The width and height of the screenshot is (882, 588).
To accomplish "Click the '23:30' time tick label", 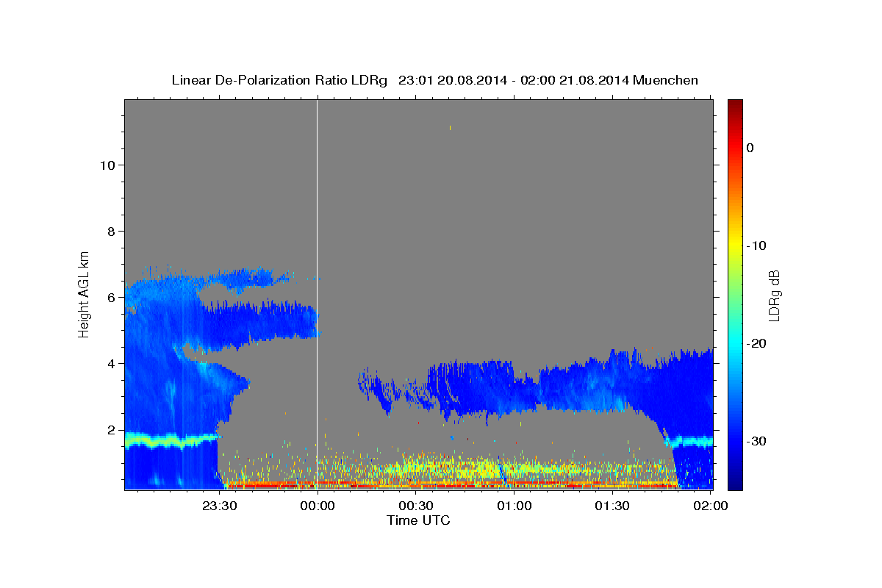I will click(x=218, y=506).
